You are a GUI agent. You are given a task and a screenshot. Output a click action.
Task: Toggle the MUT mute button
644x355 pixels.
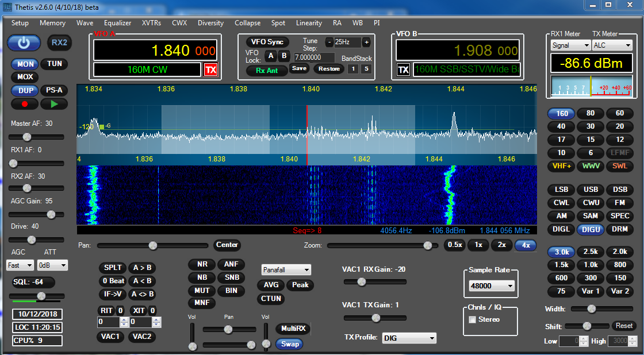(x=201, y=291)
